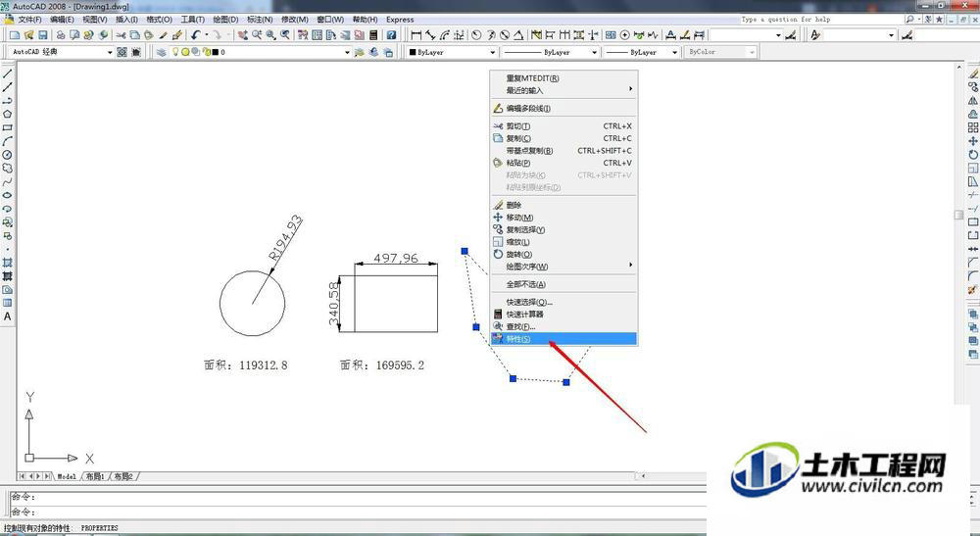Click the 497,96 dimension text
Image resolution: width=980 pixels, height=536 pixels.
tap(396, 258)
